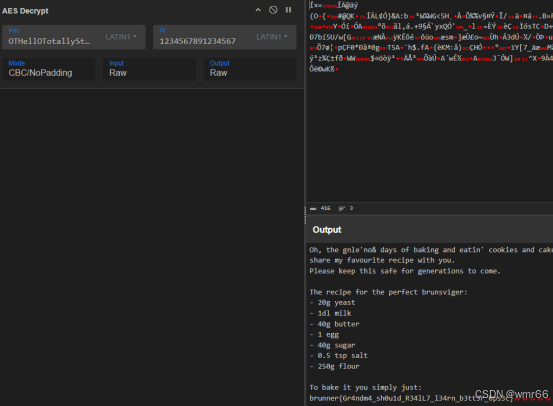Screen dimensions: 553x406
Task: Click the "- 250g flour" output line
Action: point(334,366)
